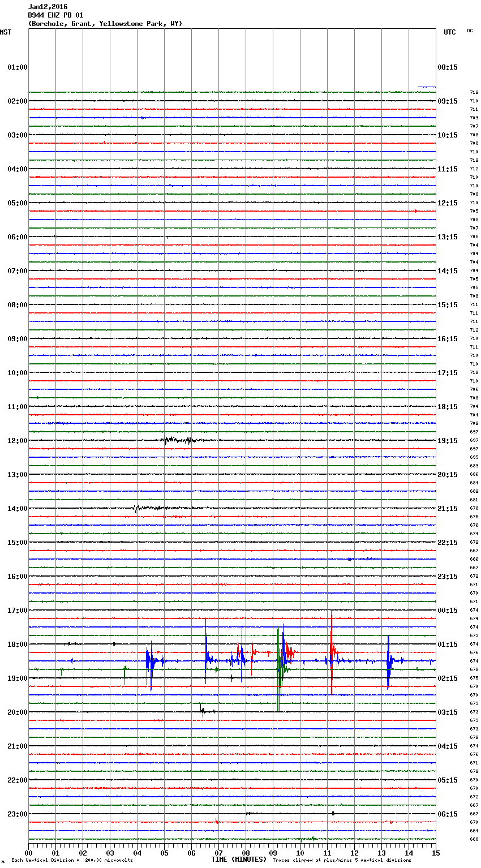
Task: Click the '20:00' MST hour label
Action: point(18,712)
